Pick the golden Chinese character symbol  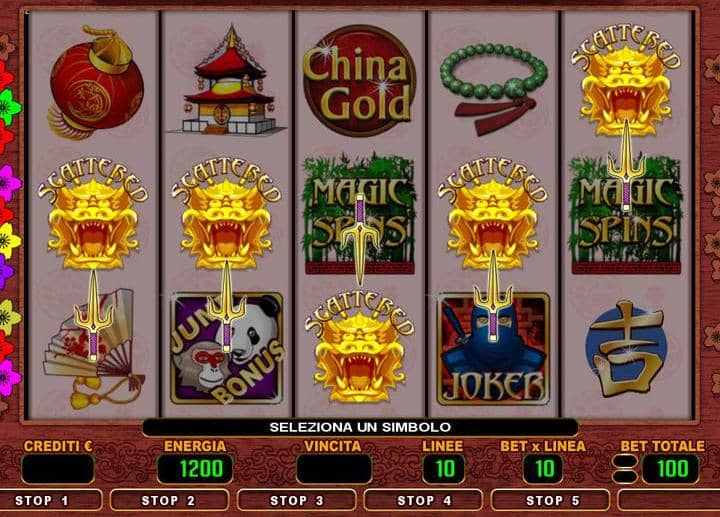click(x=625, y=350)
